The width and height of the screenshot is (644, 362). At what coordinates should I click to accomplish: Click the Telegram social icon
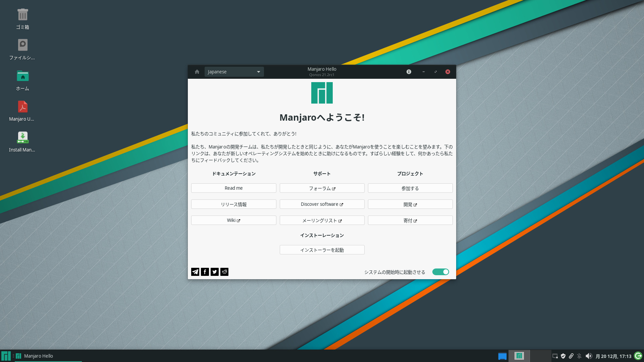tap(195, 272)
